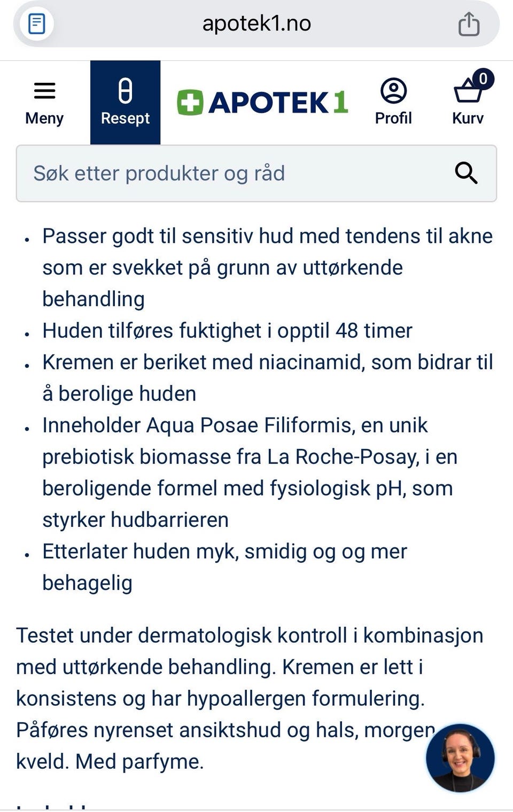Tap the niacinamid bullet point text
The height and width of the screenshot is (812, 513).
click(x=267, y=378)
